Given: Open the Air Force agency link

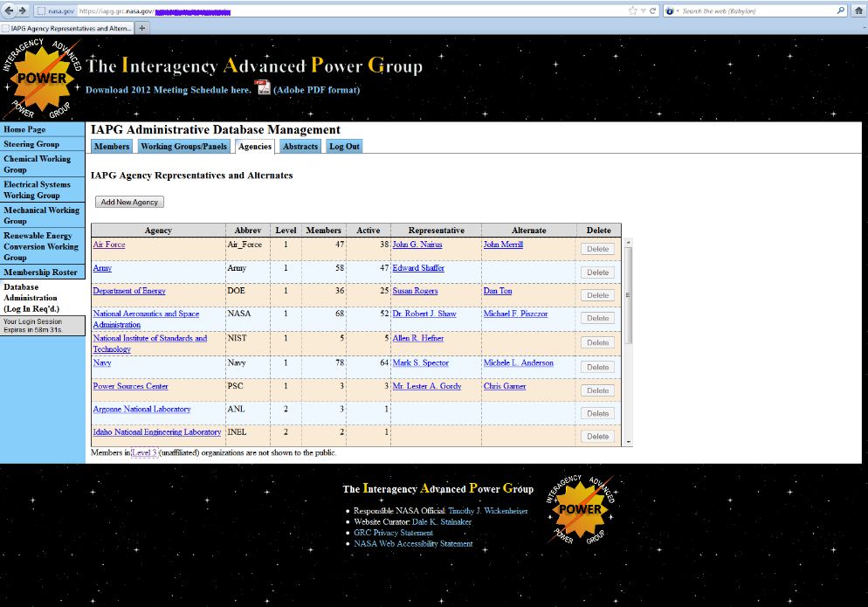Looking at the screenshot, I should pos(109,245).
